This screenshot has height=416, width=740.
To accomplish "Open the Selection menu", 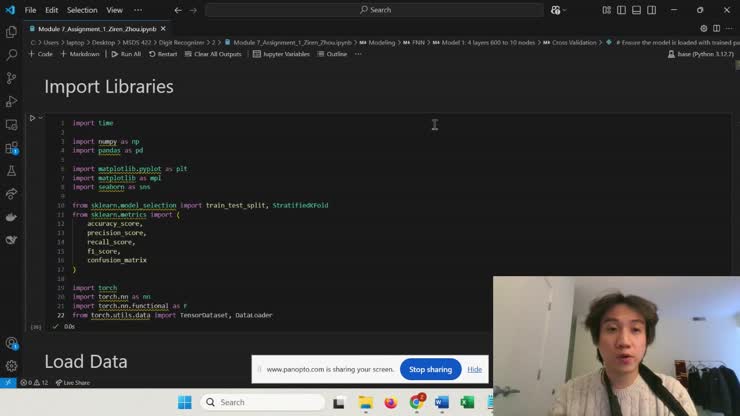I will 82,10.
